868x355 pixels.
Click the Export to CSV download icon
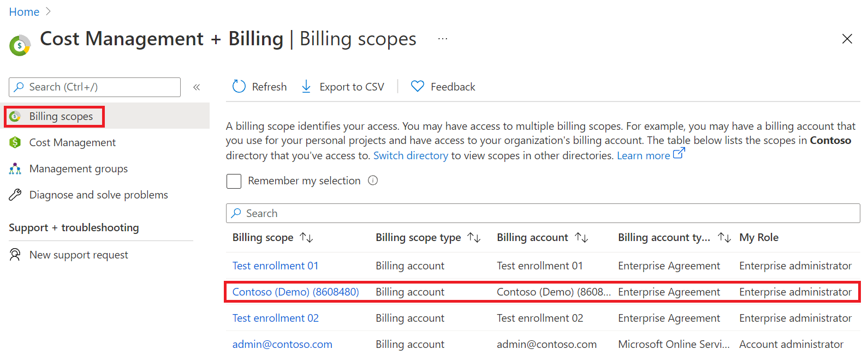[x=306, y=86]
